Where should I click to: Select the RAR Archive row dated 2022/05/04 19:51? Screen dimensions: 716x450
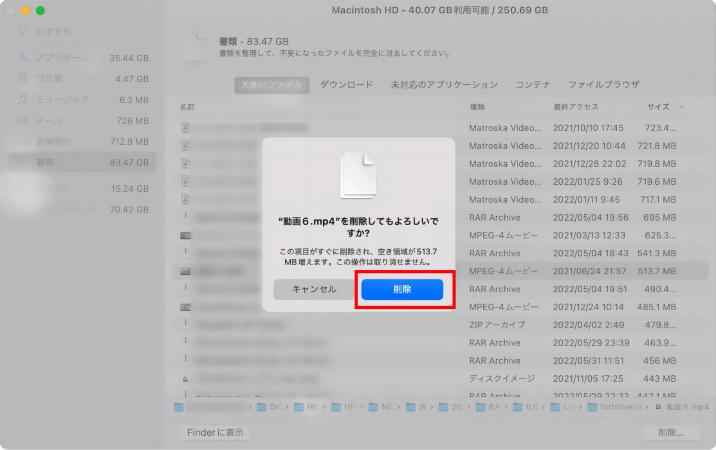tap(441, 289)
